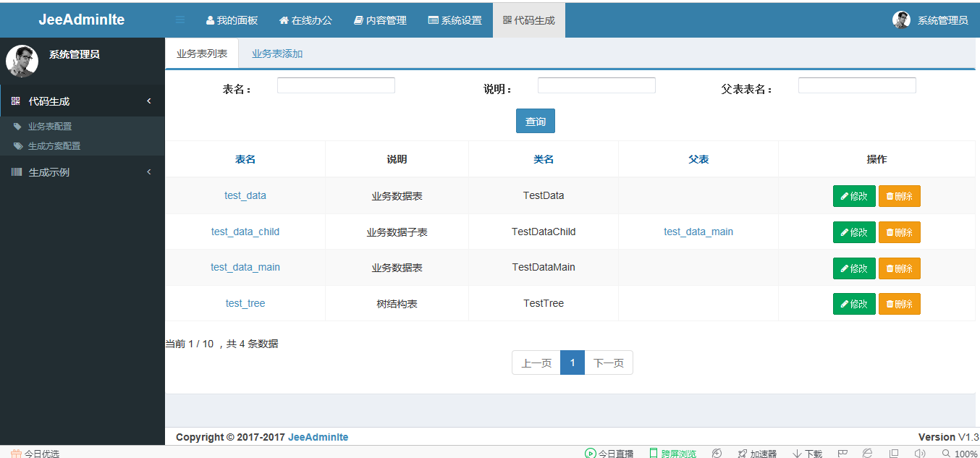Focus the 表名 search input

[x=336, y=85]
